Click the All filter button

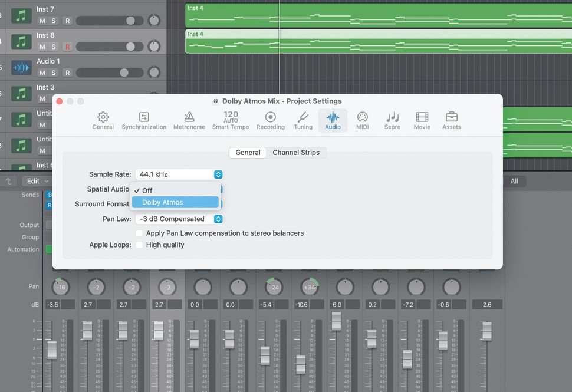514,181
